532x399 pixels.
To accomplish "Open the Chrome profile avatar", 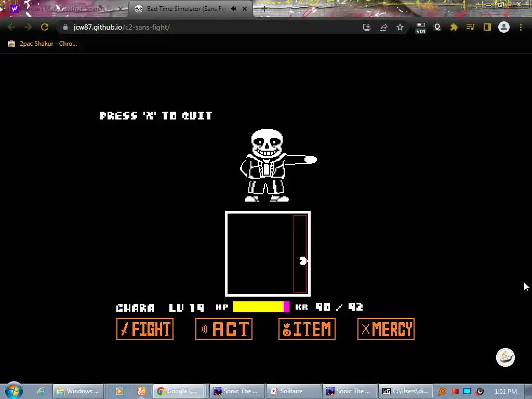I will [x=504, y=27].
